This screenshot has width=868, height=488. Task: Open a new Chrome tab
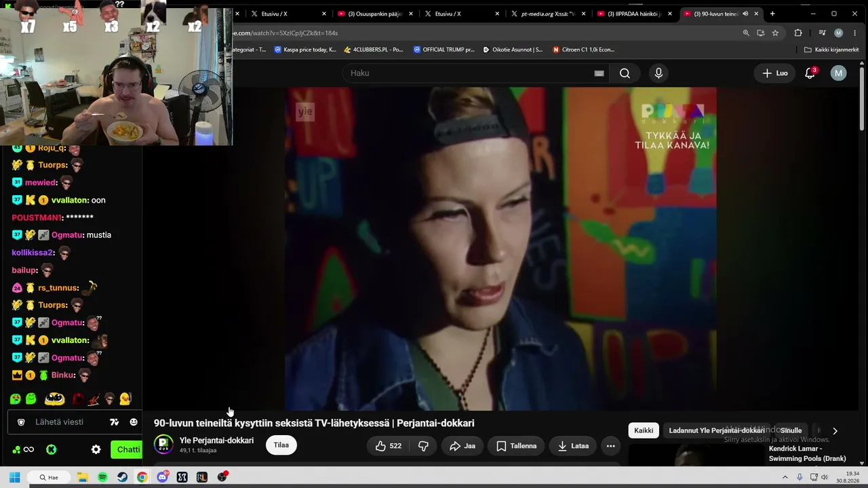tap(772, 14)
